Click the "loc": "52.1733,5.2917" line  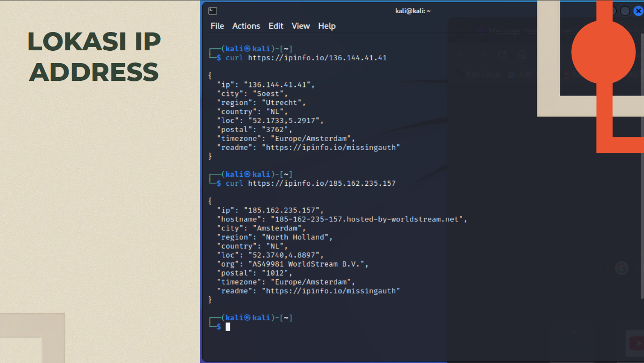tap(270, 120)
